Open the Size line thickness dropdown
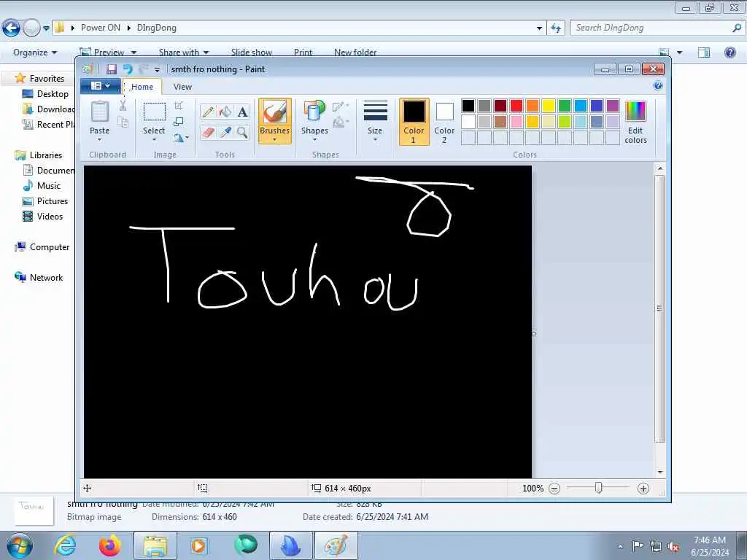747x560 pixels. [375, 121]
